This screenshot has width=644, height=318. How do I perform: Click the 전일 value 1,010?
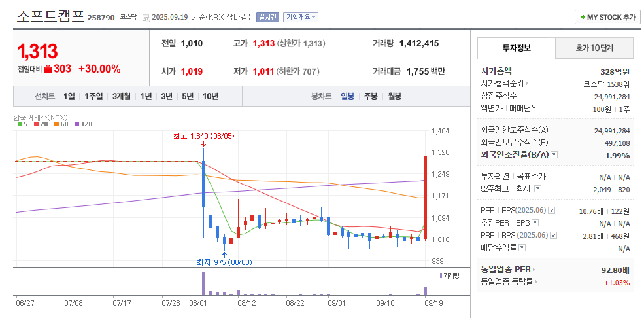pos(192,44)
